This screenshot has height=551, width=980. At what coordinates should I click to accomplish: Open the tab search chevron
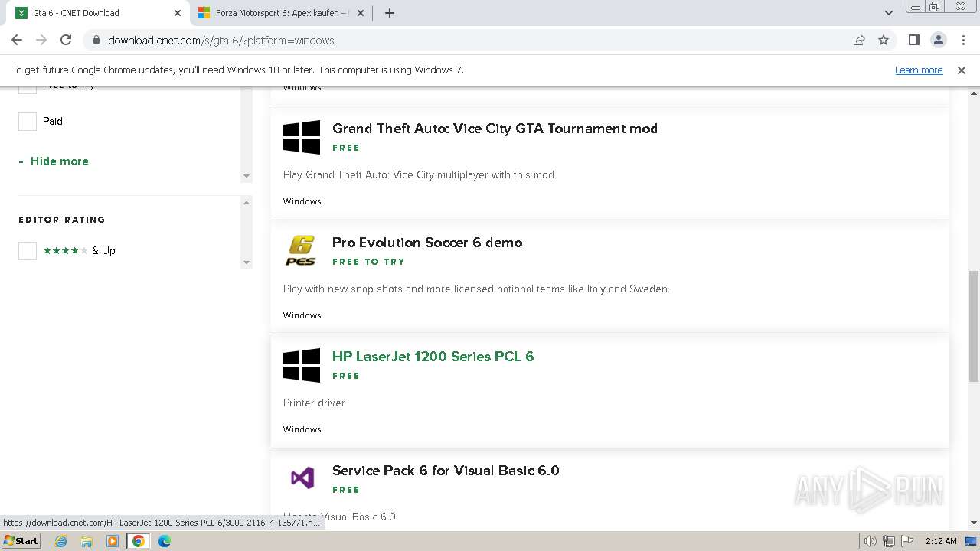pyautogui.click(x=889, y=13)
